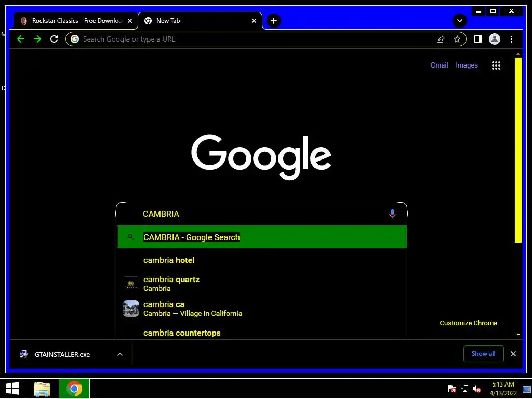Show all downloads
The width and height of the screenshot is (532, 399).
[484, 354]
